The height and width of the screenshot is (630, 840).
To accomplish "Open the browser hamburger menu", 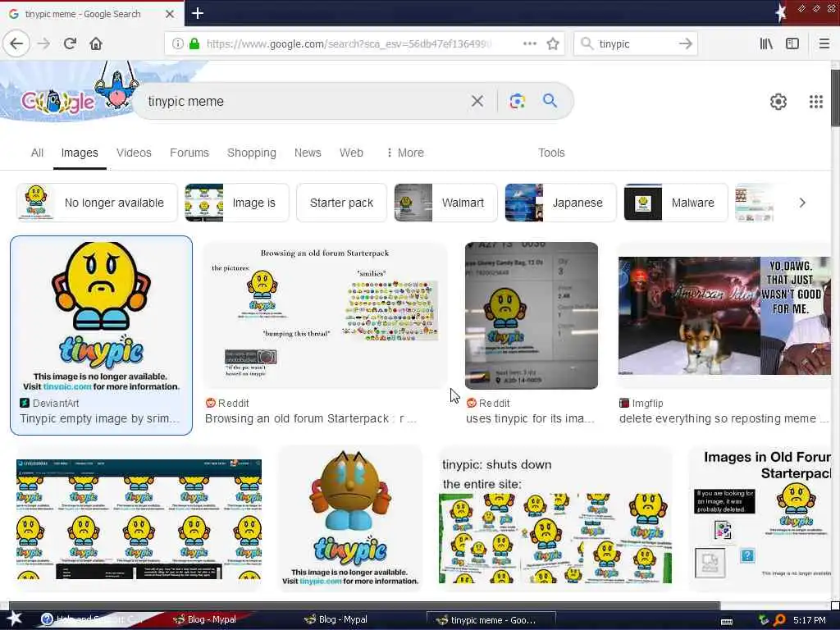I will click(x=824, y=43).
